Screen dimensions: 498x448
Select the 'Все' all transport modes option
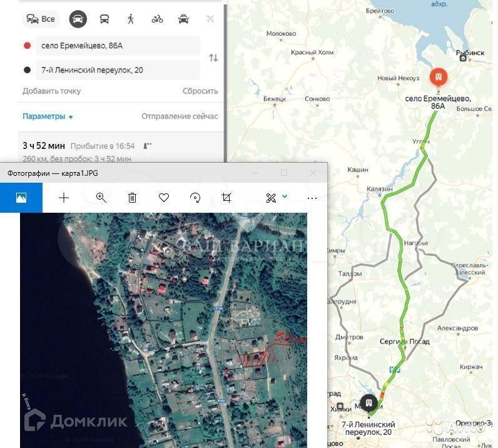[x=41, y=19]
